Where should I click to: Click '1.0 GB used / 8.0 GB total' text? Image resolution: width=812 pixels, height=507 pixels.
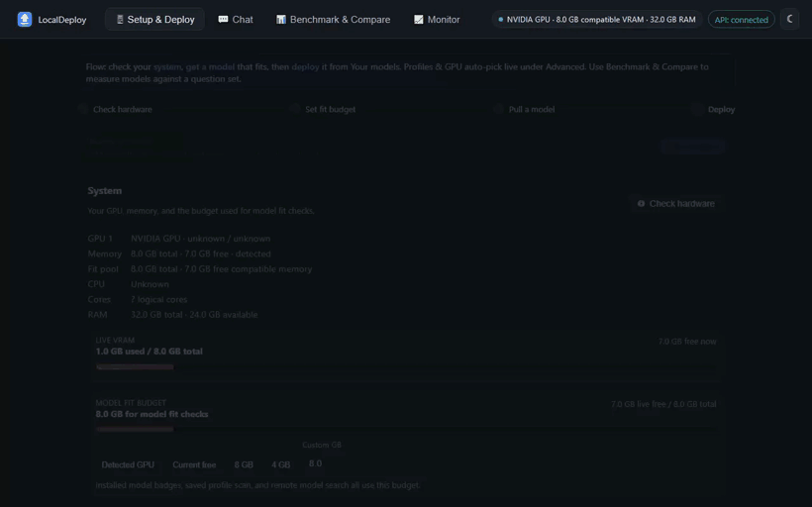[x=150, y=352]
